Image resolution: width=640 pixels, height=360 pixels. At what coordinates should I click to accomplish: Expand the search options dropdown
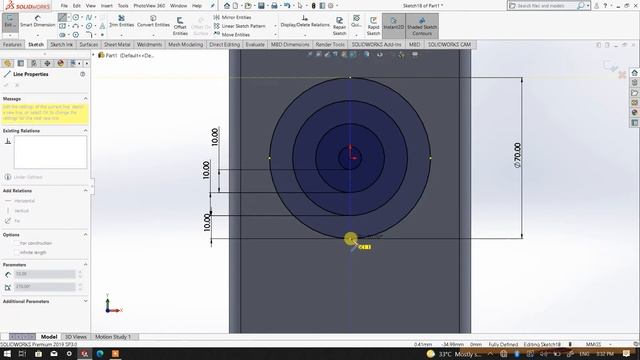coord(588,6)
